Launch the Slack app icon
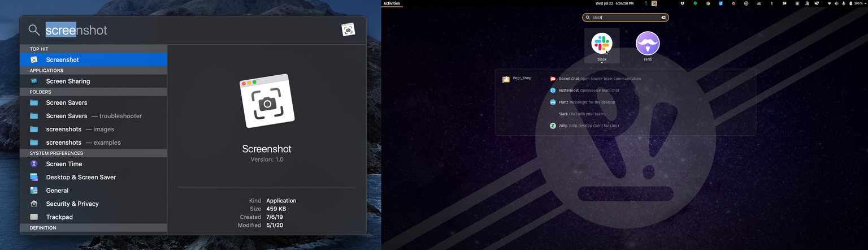 click(601, 44)
